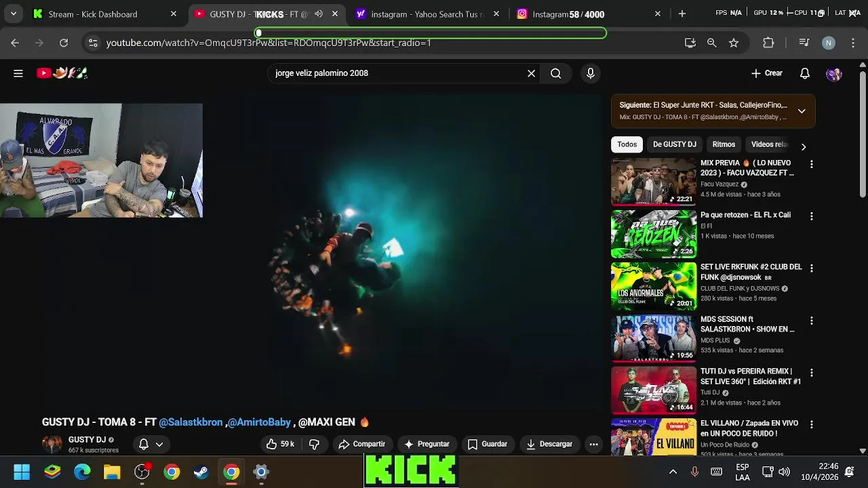Close the Instagram browser tab
868x488 pixels.
657,14
